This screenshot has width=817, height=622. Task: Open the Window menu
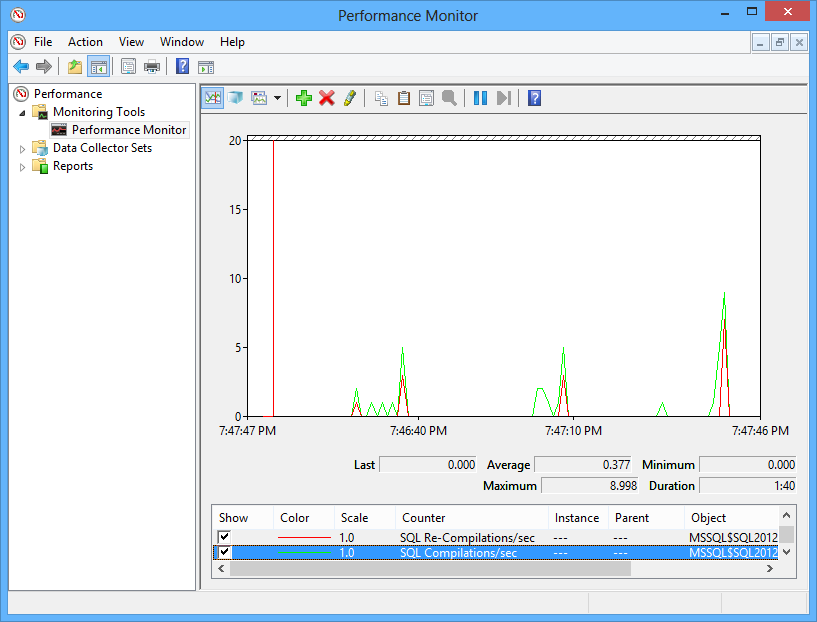pyautogui.click(x=181, y=42)
